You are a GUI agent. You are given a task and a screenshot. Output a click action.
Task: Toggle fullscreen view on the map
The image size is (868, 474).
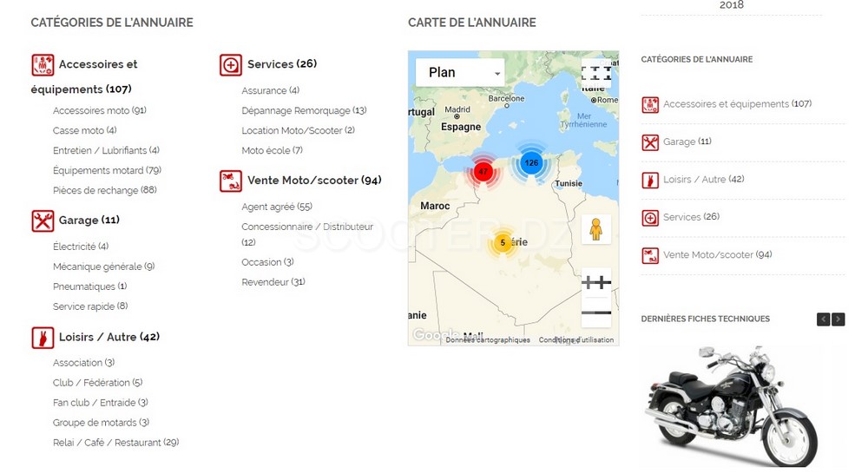[595, 73]
